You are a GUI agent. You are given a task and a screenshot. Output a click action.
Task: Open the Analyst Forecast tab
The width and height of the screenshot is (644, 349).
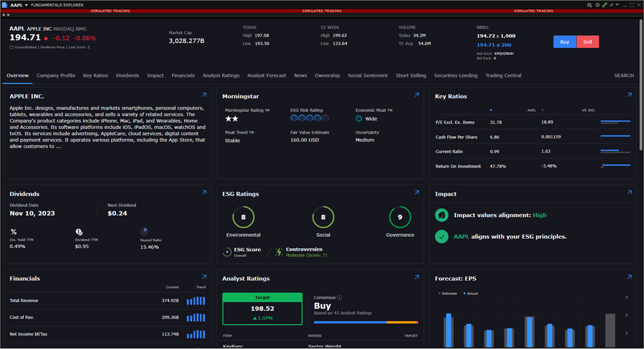click(x=266, y=75)
